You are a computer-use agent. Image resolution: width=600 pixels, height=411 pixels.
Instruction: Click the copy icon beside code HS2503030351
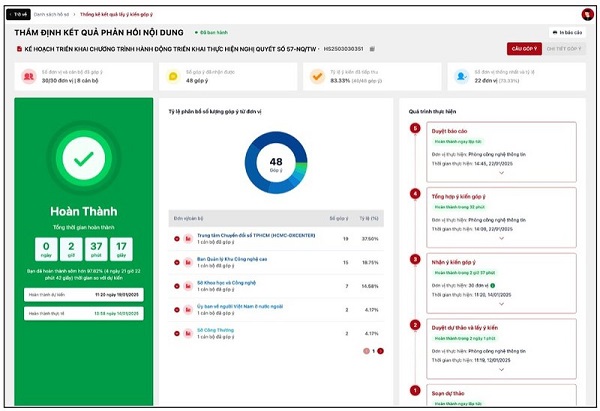click(x=372, y=49)
